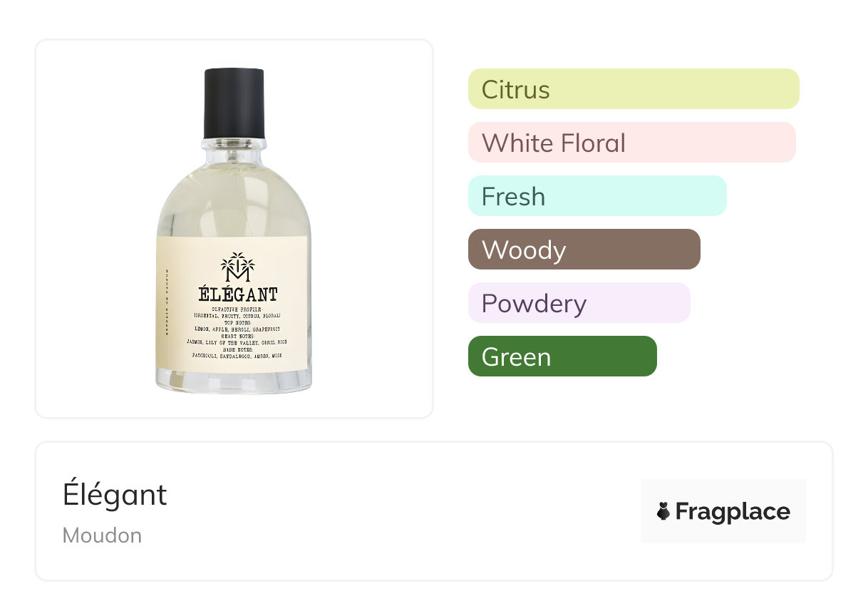Click the Woody accord bar
This screenshot has width=868, height=616.
coord(584,250)
